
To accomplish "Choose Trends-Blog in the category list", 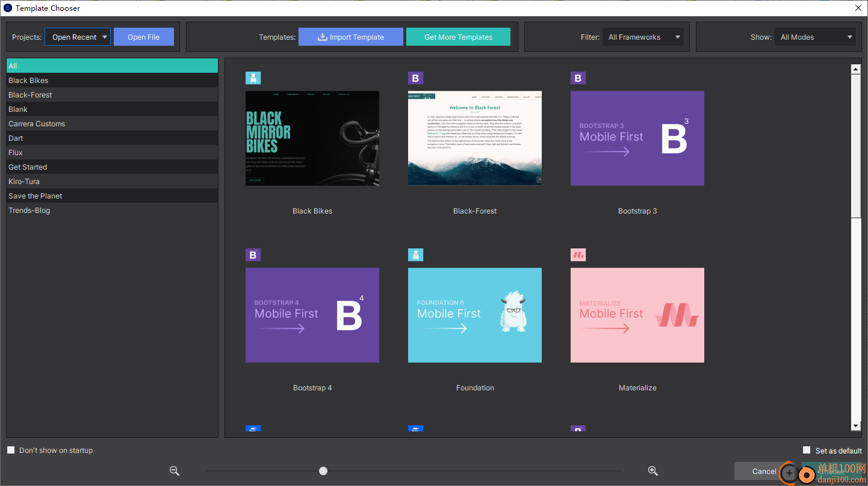I will coord(113,210).
